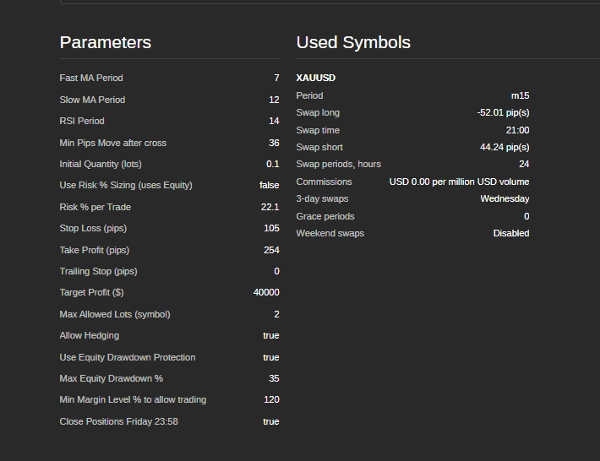Screen dimensions: 600x461
Task: Click the Weekend swaps Disabled value
Action: (x=511, y=233)
